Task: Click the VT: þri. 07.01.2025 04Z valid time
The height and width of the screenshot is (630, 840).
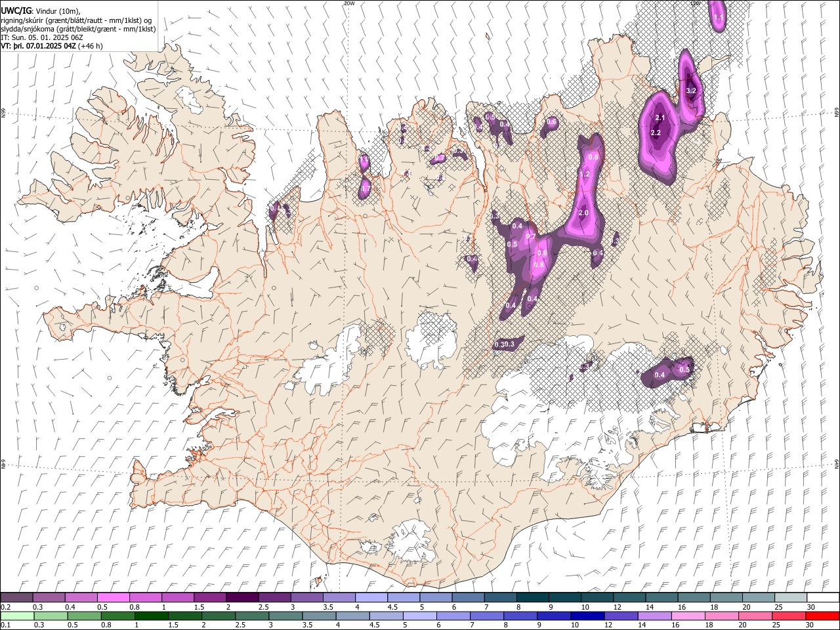Action: pos(39,46)
